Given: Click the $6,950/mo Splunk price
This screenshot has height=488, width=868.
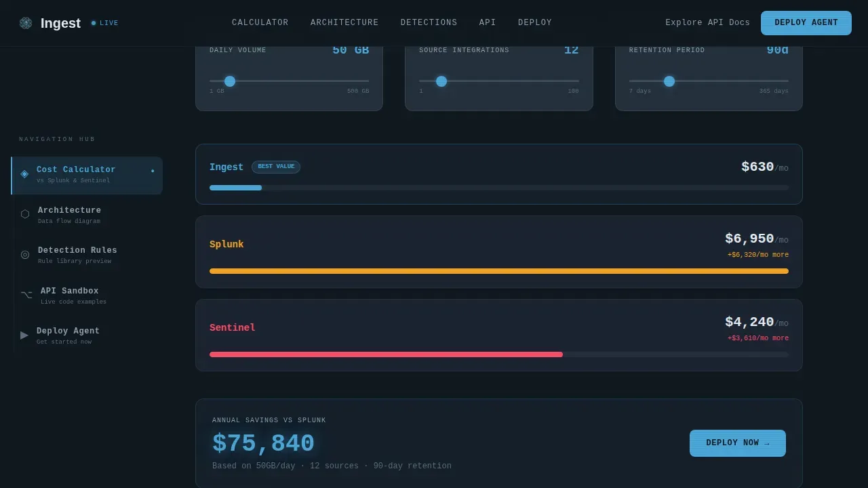Looking at the screenshot, I should point(757,239).
